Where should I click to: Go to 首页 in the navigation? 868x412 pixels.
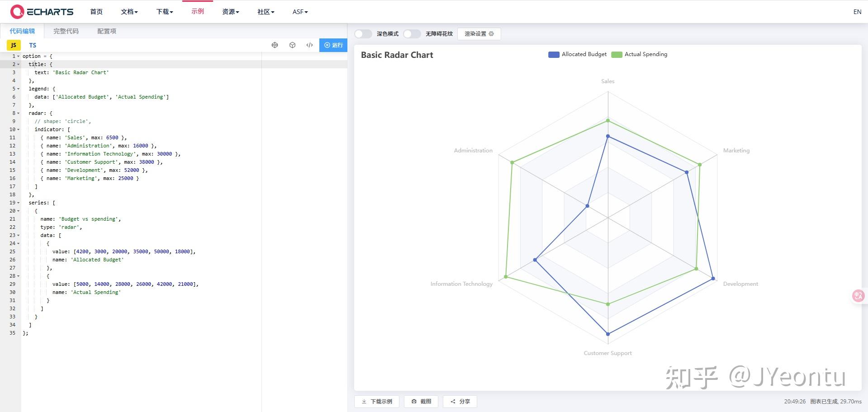(x=96, y=12)
